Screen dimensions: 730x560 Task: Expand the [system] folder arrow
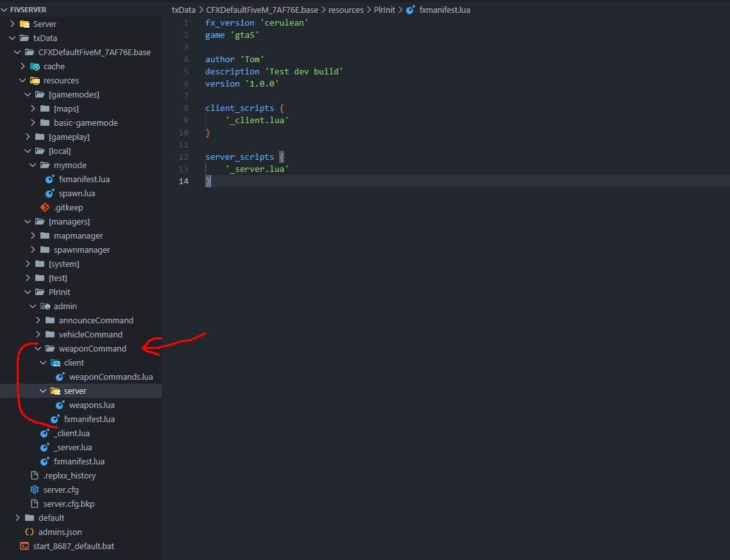click(x=28, y=264)
